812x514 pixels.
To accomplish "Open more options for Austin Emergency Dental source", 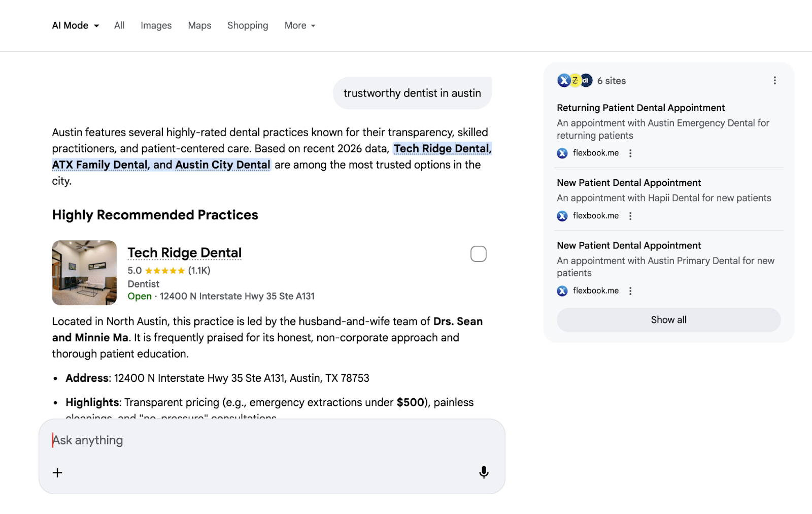I will pyautogui.click(x=630, y=153).
